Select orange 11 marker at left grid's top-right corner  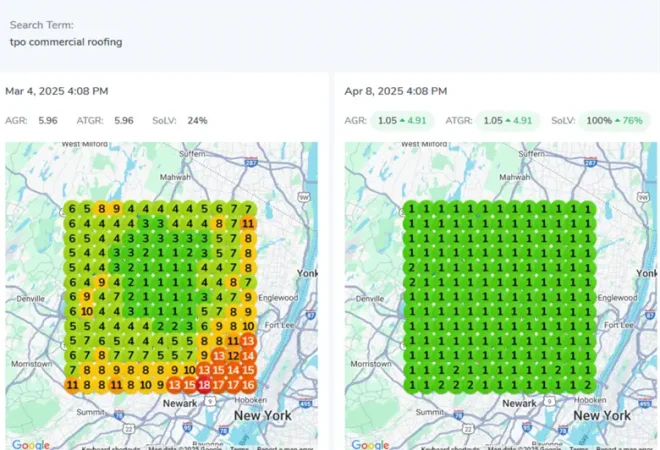(x=248, y=224)
